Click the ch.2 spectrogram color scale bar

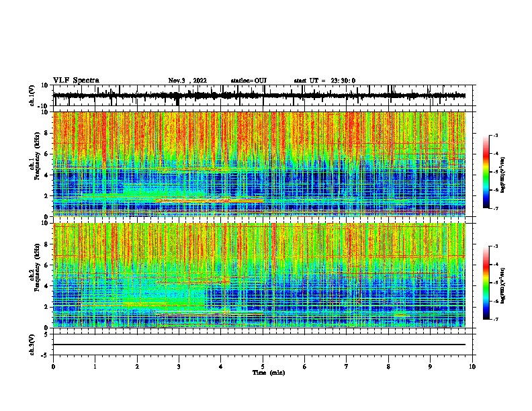tap(486, 283)
